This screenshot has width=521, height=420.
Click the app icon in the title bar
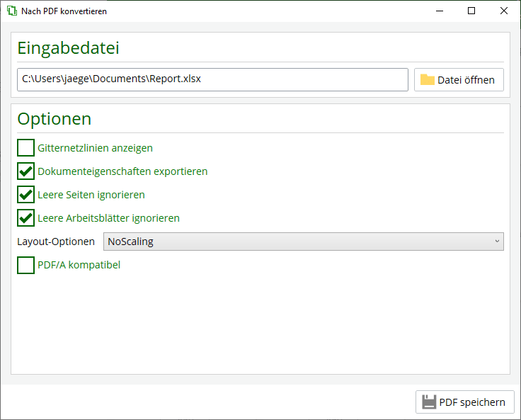[11, 11]
